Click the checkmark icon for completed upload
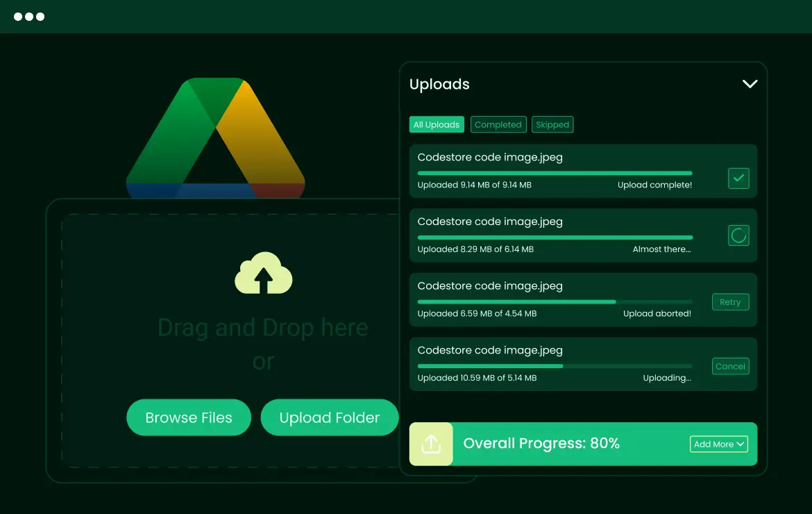This screenshot has height=514, width=812. pyautogui.click(x=738, y=179)
